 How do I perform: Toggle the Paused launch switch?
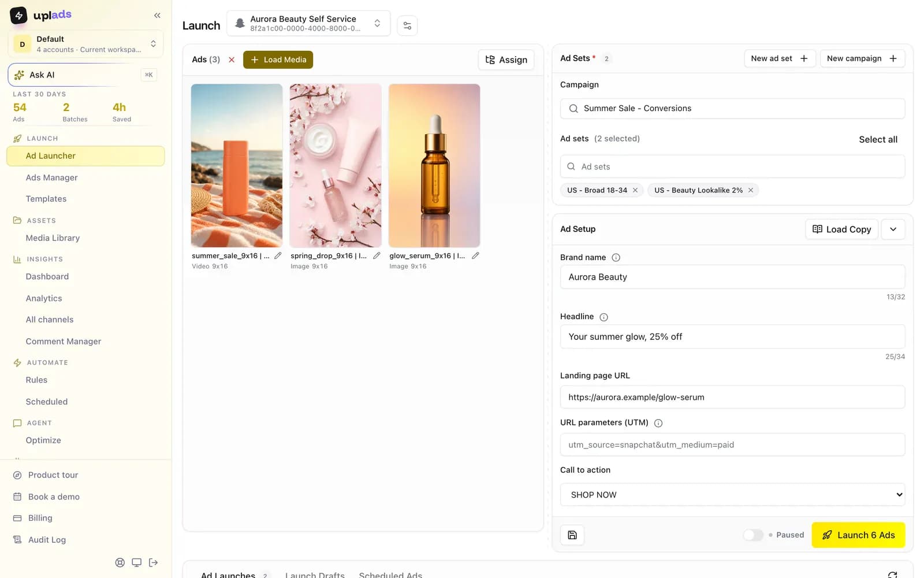click(753, 535)
